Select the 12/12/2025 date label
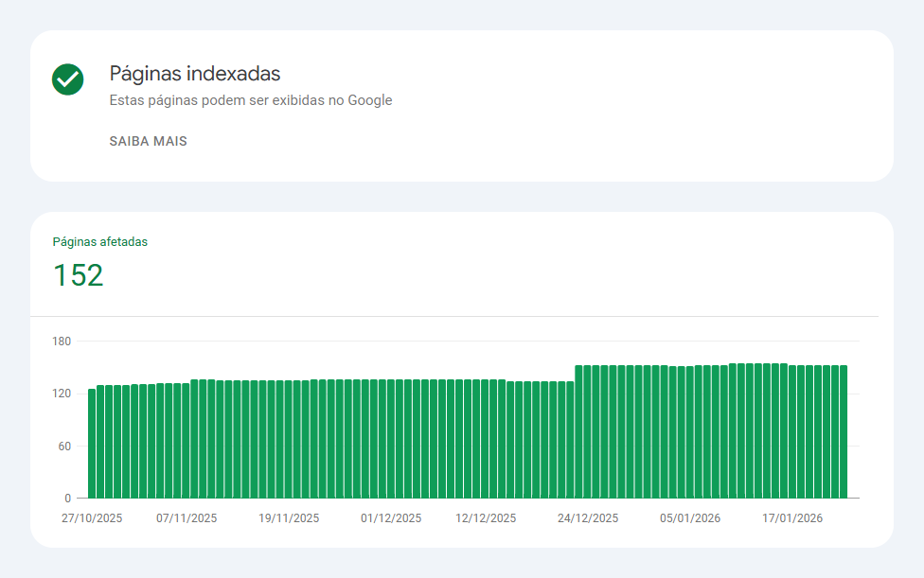 pos(486,518)
